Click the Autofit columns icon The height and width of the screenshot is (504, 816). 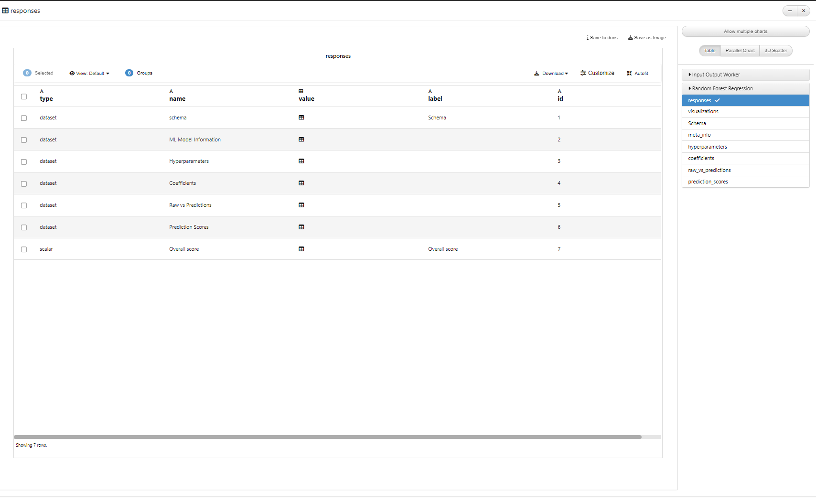pyautogui.click(x=629, y=74)
